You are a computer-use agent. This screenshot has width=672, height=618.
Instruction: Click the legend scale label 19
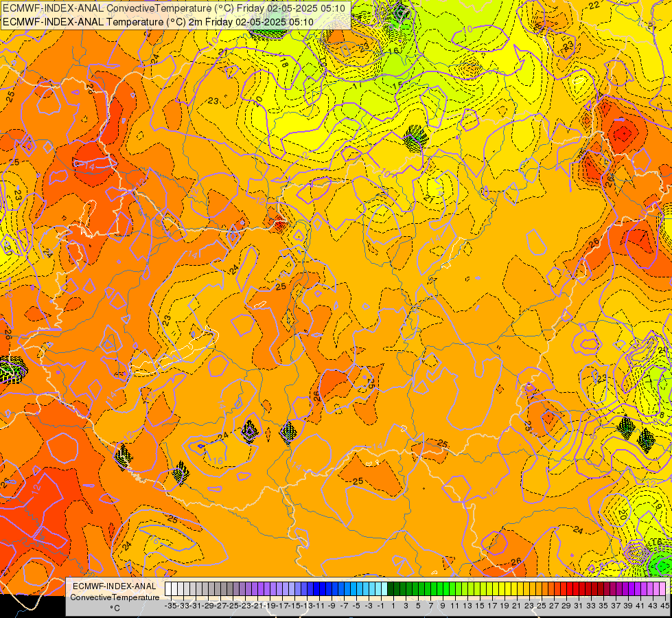point(505,606)
